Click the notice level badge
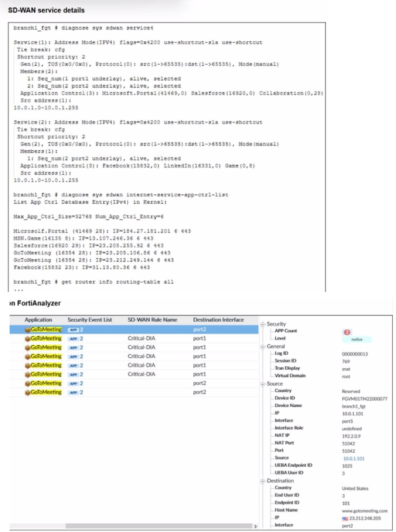Screen dimensions: 396x532 click(x=357, y=339)
